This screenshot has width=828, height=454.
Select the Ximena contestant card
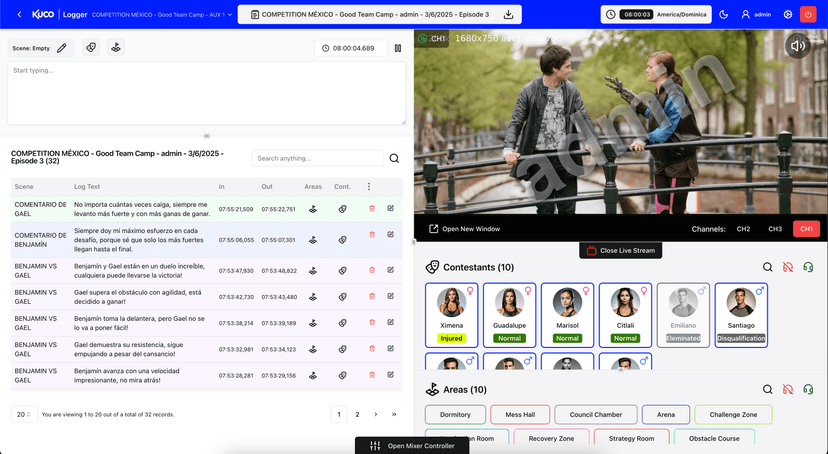451,315
